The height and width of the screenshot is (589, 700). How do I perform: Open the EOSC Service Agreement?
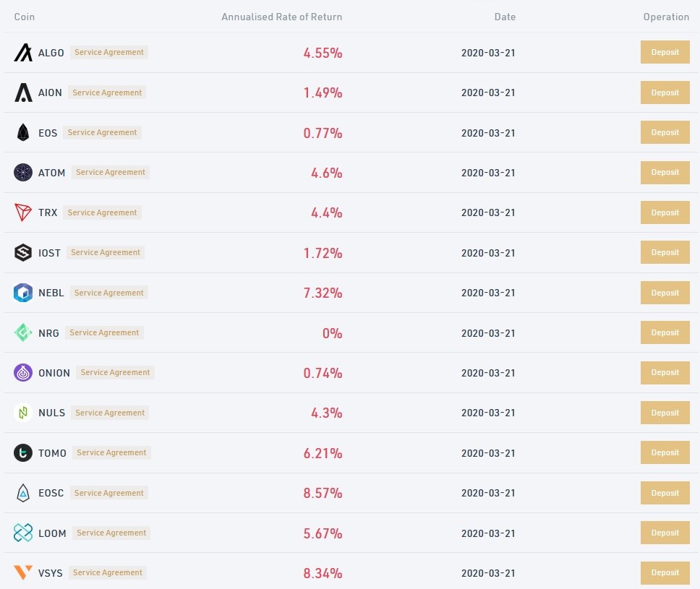[x=109, y=493]
